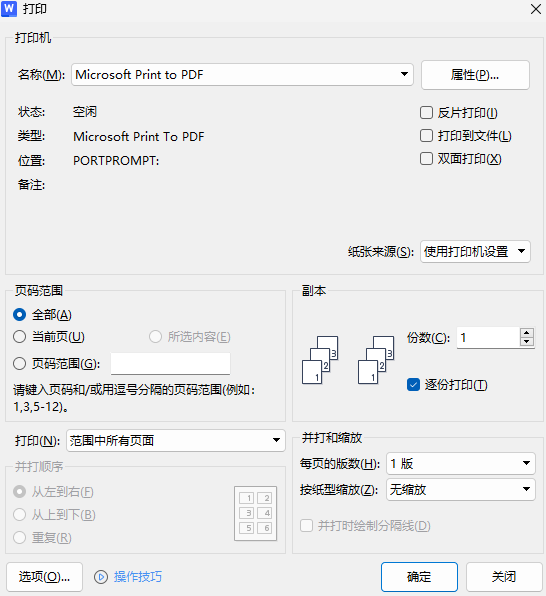Click the 操作技巧 play circle icon

(101, 577)
